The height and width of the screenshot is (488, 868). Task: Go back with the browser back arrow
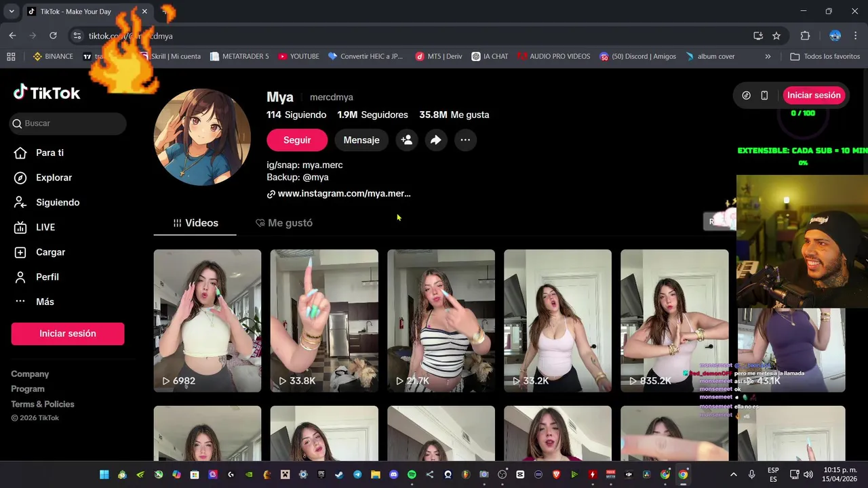12,36
